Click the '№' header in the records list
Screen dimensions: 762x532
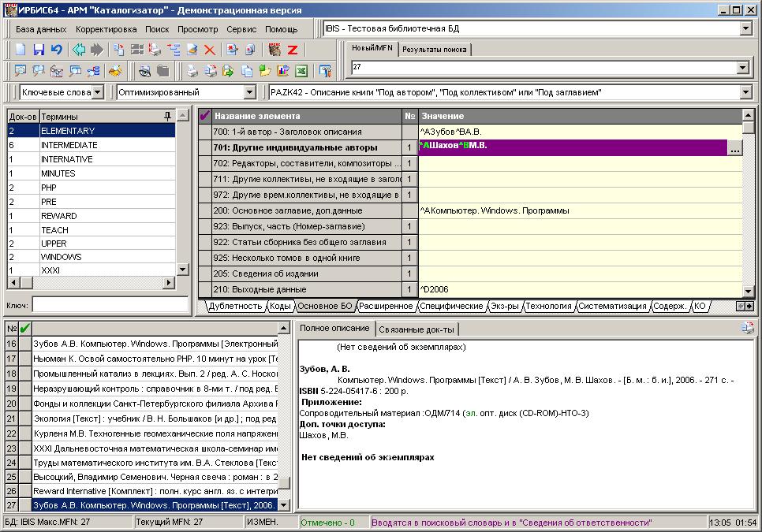pyautogui.click(x=12, y=329)
